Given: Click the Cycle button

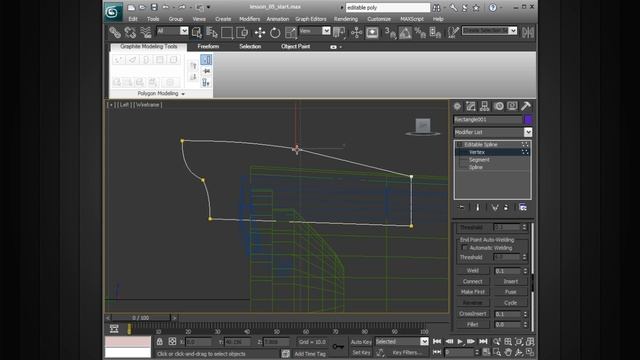Looking at the screenshot, I should click(x=511, y=302).
